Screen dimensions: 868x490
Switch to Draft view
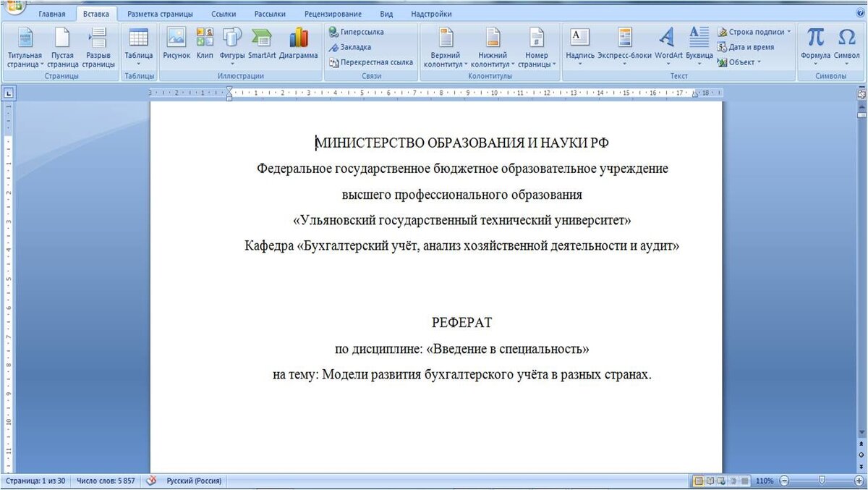point(745,481)
